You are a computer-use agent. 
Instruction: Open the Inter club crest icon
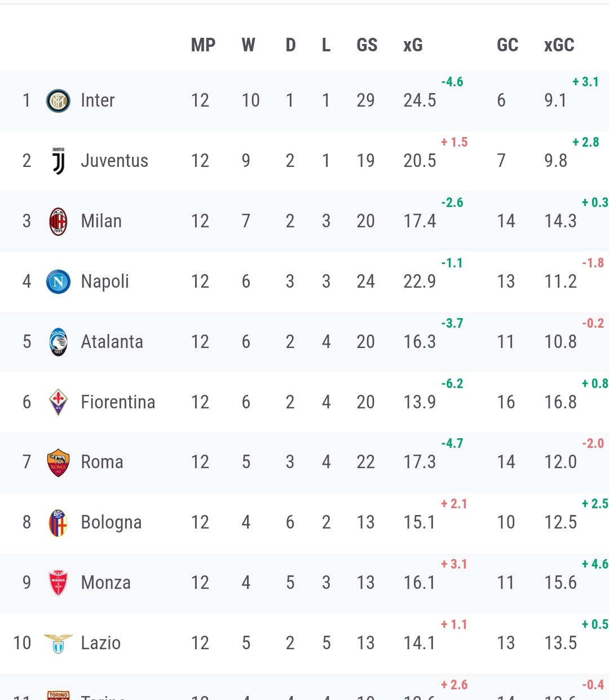pyautogui.click(x=58, y=101)
